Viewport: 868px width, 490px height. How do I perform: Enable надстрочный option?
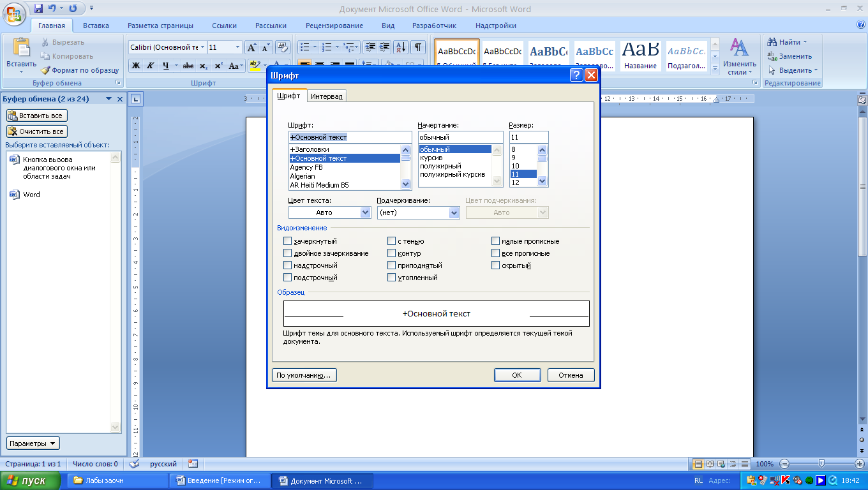[287, 265]
